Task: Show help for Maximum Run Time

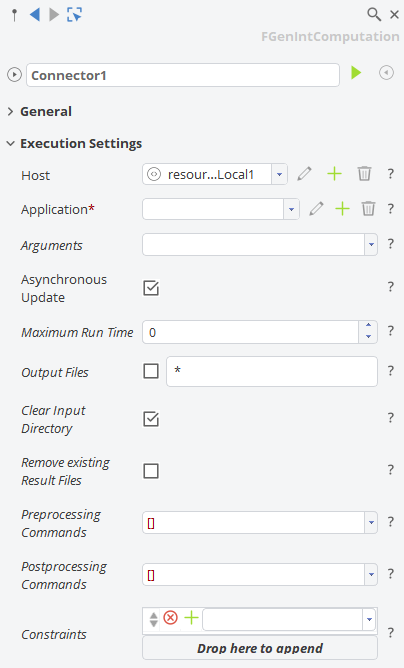Action: 390,331
